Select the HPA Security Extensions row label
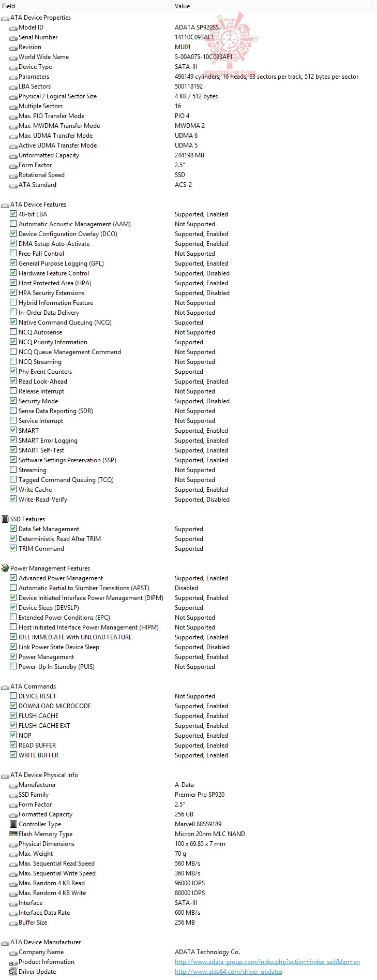Screen dimensions: 377x980 point(52,293)
